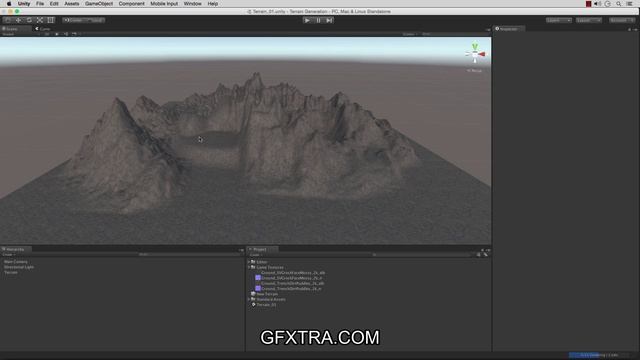Screen dimensions: 640x360
Task: Click Project search by label icon
Action: point(486,255)
